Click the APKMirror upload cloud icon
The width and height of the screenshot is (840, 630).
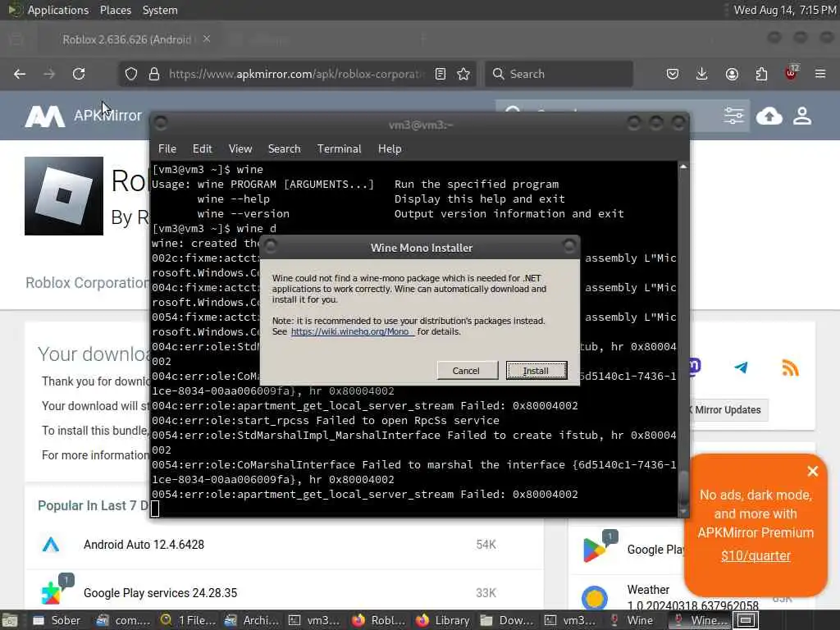769,116
